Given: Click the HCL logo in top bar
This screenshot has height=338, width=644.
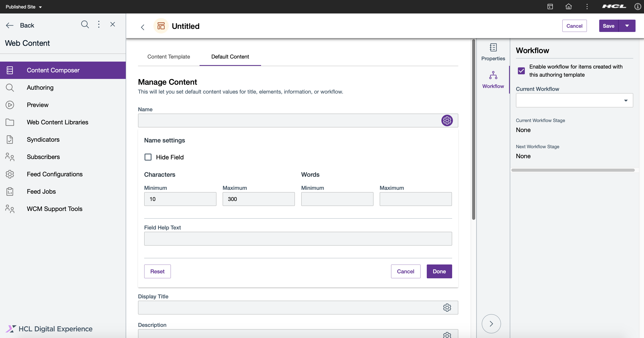Looking at the screenshot, I should (614, 7).
